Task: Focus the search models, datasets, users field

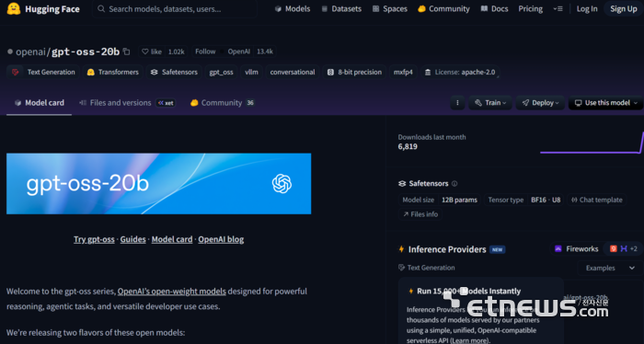Action: coord(175,9)
